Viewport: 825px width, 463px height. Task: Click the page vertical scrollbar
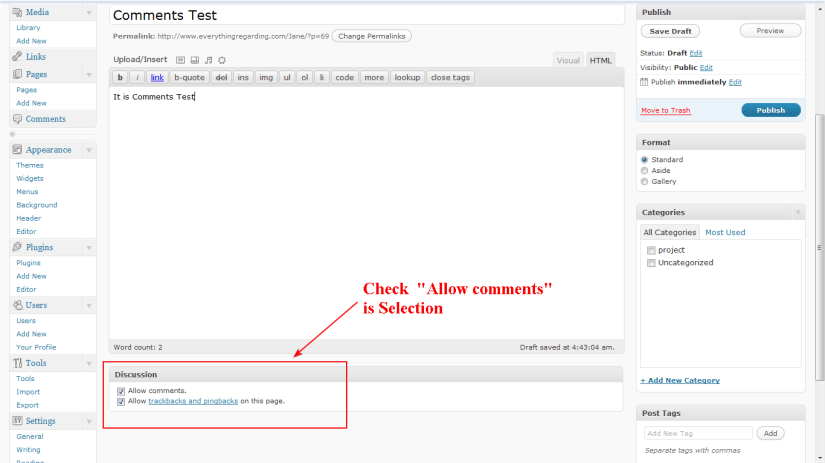click(x=819, y=247)
